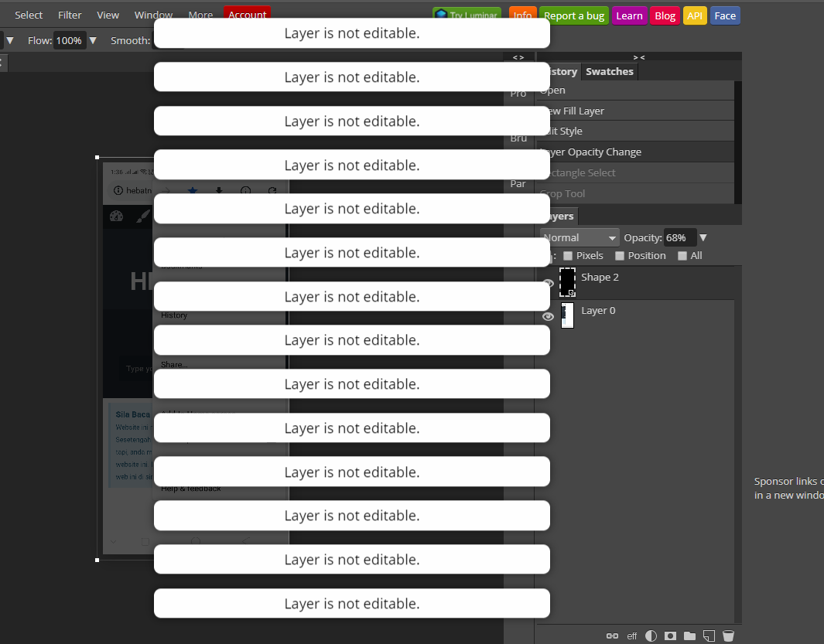Open the Flow percentage dropdown
Viewport: 824px width, 644px height.
pyautogui.click(x=93, y=40)
